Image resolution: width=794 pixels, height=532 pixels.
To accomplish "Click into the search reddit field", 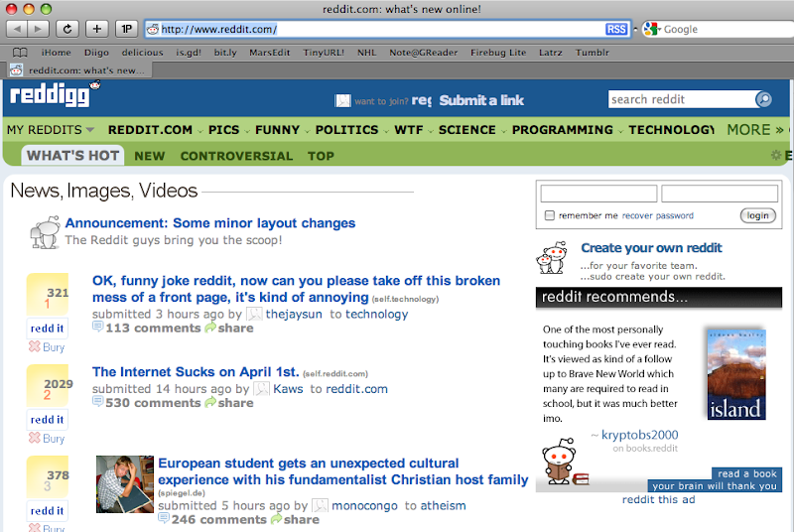I will point(681,99).
